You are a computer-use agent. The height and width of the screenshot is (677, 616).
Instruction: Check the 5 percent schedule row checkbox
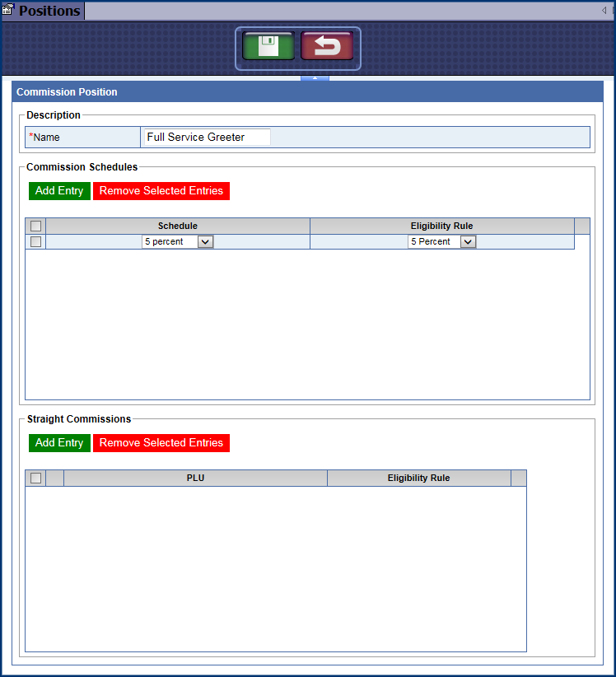[x=35, y=241]
